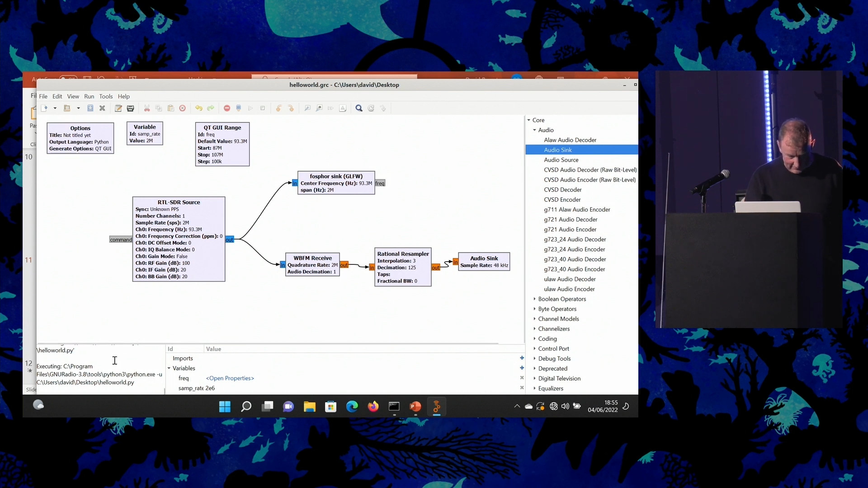
Task: Select the fosphor sink block
Action: (x=336, y=183)
